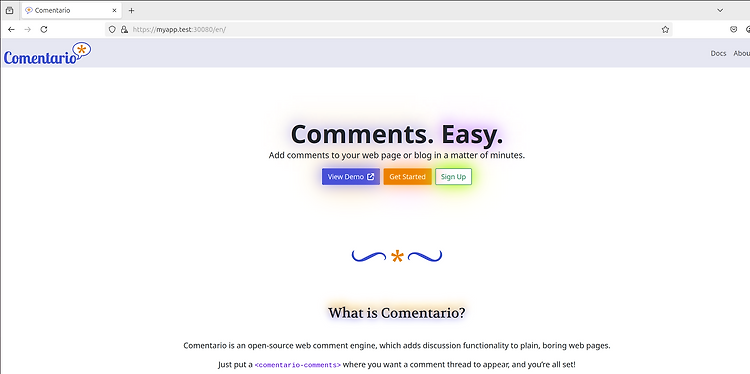The width and height of the screenshot is (750, 374).
Task: Expand the list all tabs chevron
Action: [x=720, y=11]
